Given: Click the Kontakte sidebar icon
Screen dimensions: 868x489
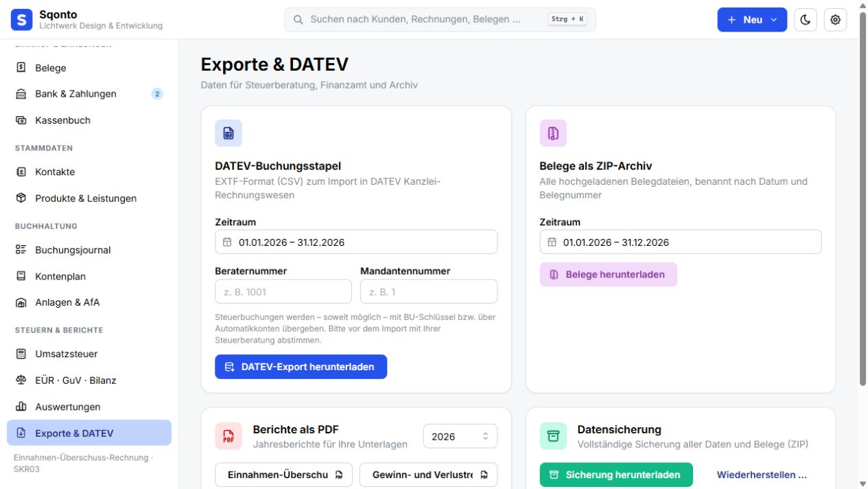Looking at the screenshot, I should (21, 172).
